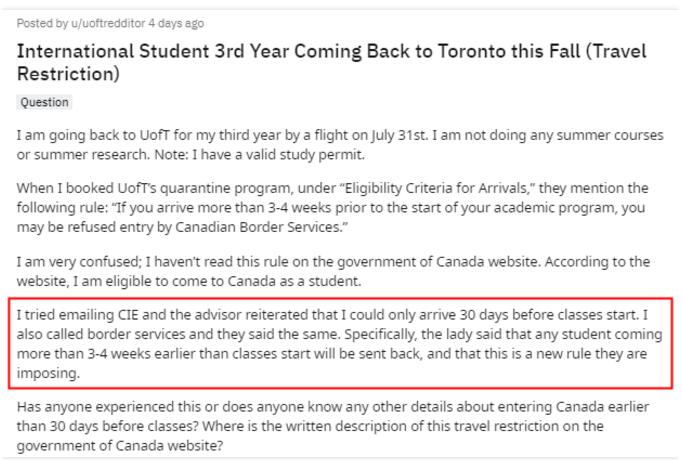Click the Question flair tag
The image size is (682, 460).
[x=44, y=103]
